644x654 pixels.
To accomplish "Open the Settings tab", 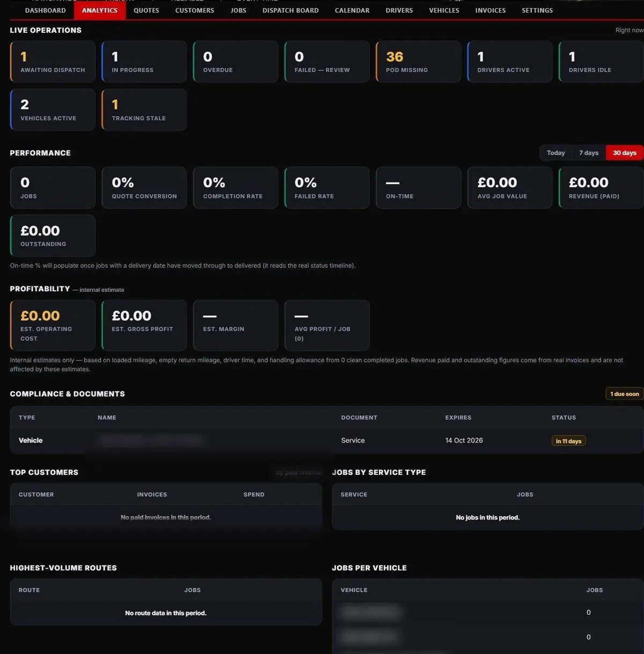I will 537,10.
